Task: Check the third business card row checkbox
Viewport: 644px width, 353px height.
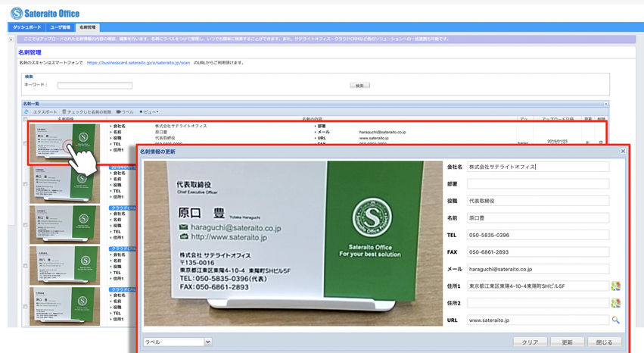Action: coord(26,225)
